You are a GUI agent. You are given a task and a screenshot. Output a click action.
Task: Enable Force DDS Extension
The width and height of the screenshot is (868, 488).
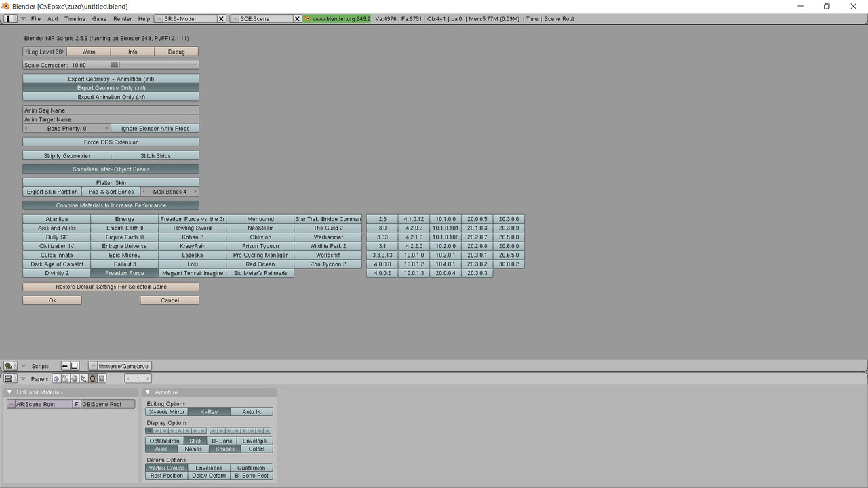click(111, 142)
